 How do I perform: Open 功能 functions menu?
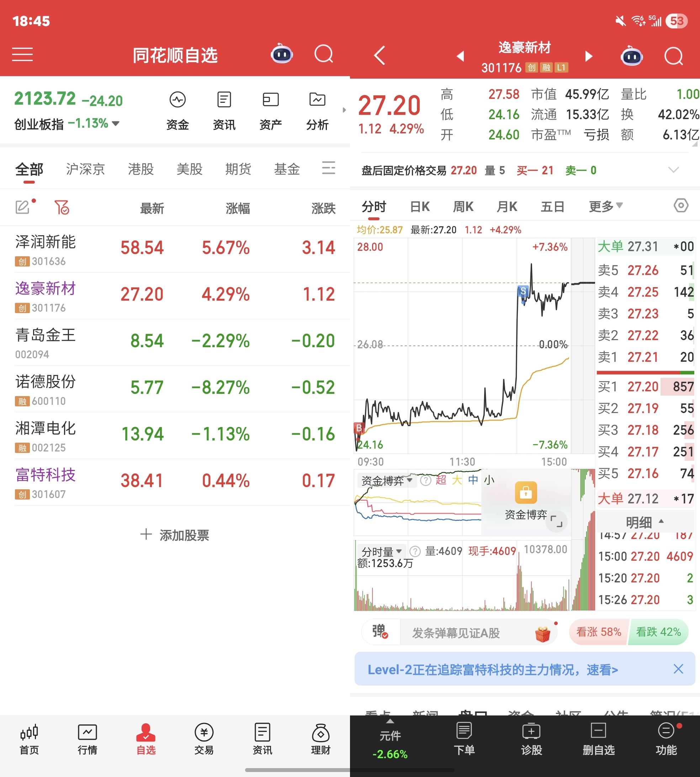pos(666,739)
